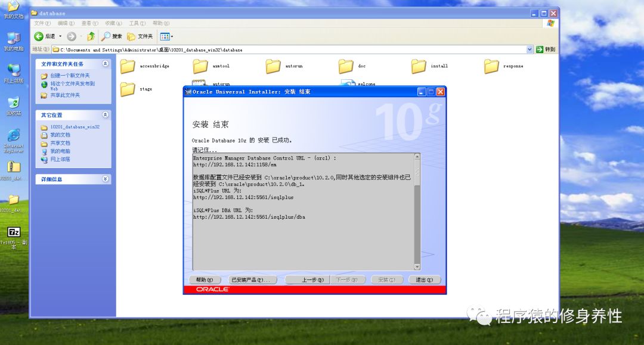Select the doc folder
The width and height of the screenshot is (644, 345).
pos(346,66)
